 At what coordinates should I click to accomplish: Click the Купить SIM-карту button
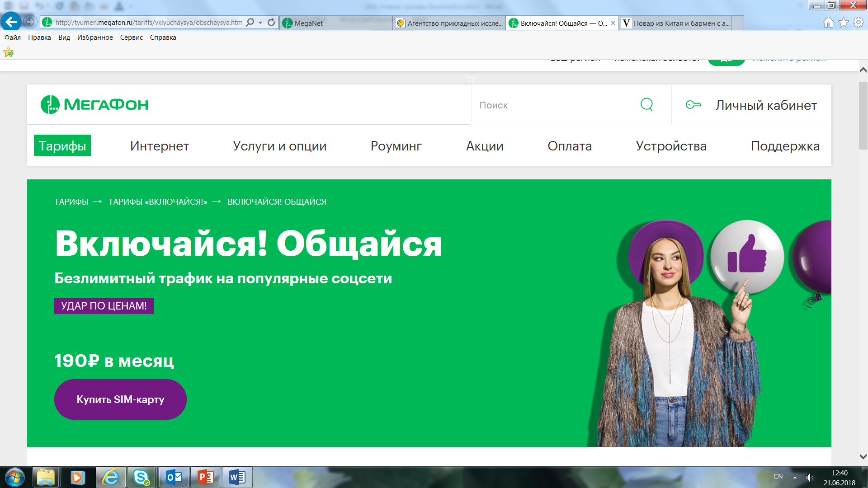[x=120, y=399]
